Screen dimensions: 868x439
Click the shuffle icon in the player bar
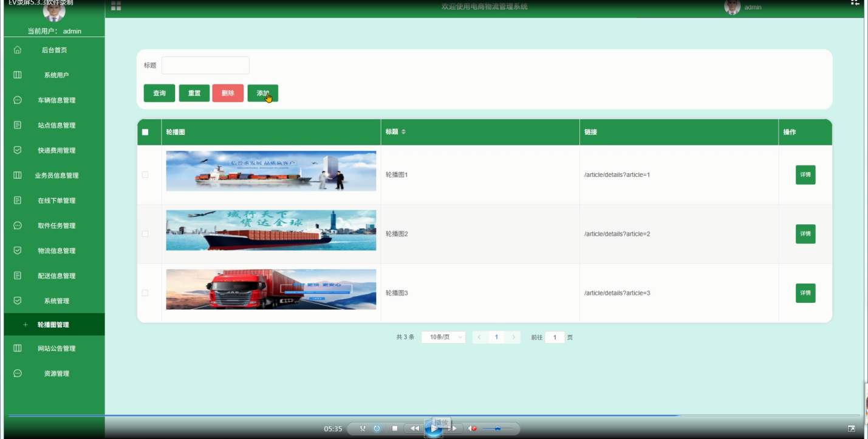(363, 429)
